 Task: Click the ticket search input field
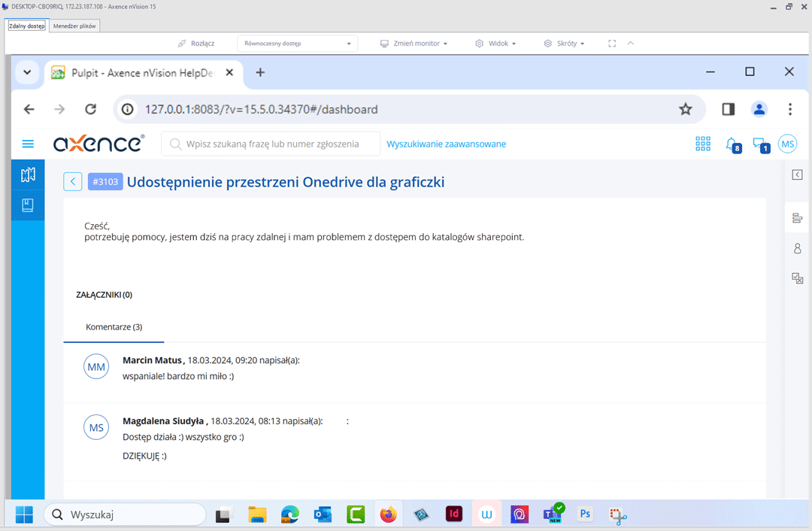click(x=271, y=144)
